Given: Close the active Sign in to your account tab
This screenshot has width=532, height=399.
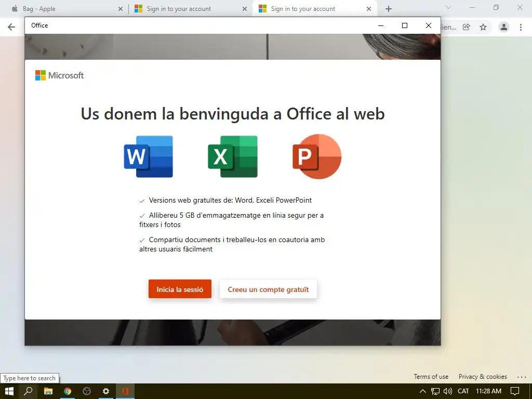Looking at the screenshot, I should pos(369,9).
